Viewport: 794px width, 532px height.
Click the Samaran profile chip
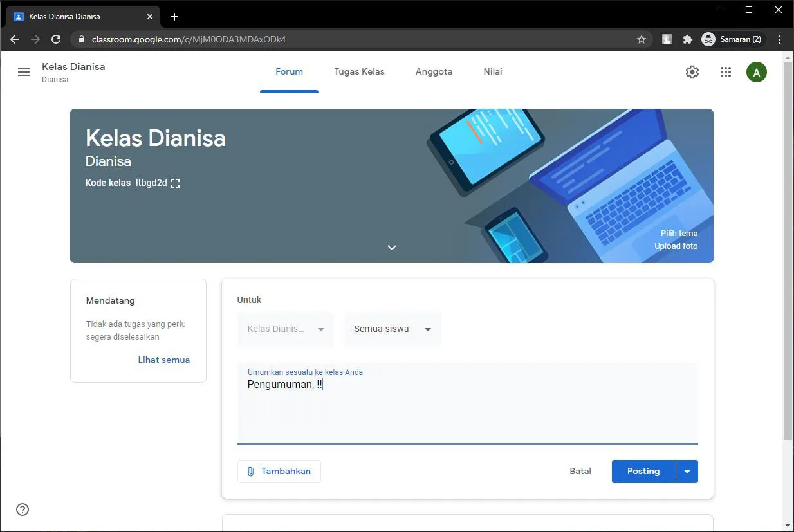pos(732,39)
